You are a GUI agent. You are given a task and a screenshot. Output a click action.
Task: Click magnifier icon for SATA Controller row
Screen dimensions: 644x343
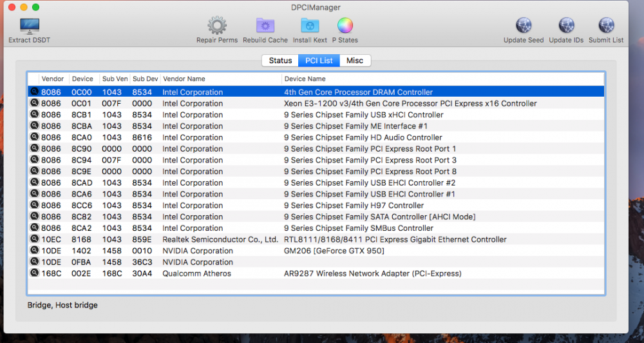tap(35, 216)
